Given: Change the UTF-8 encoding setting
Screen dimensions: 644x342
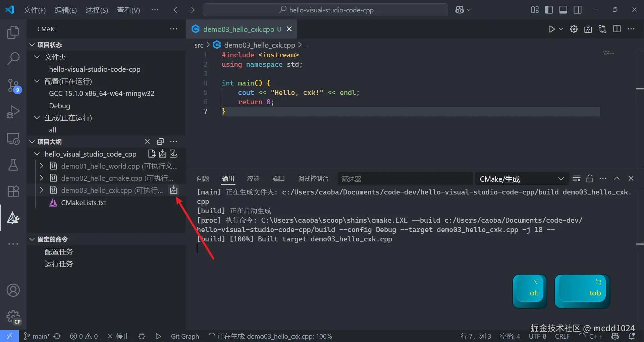Looking at the screenshot, I should [x=538, y=336].
